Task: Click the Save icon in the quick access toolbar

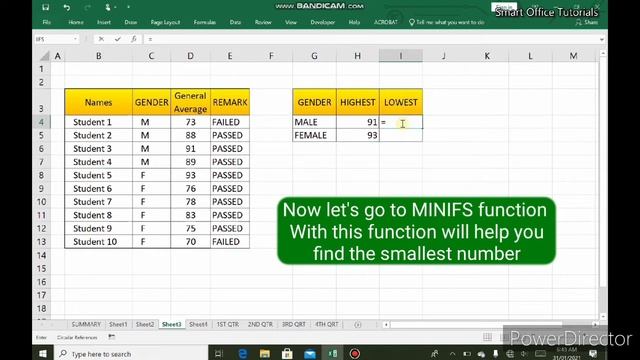Action: (46, 7)
